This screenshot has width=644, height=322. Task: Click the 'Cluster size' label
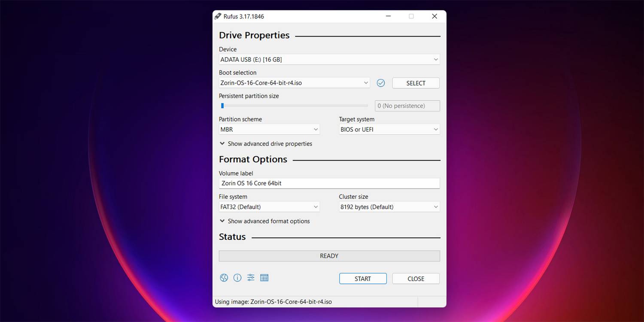[354, 197]
